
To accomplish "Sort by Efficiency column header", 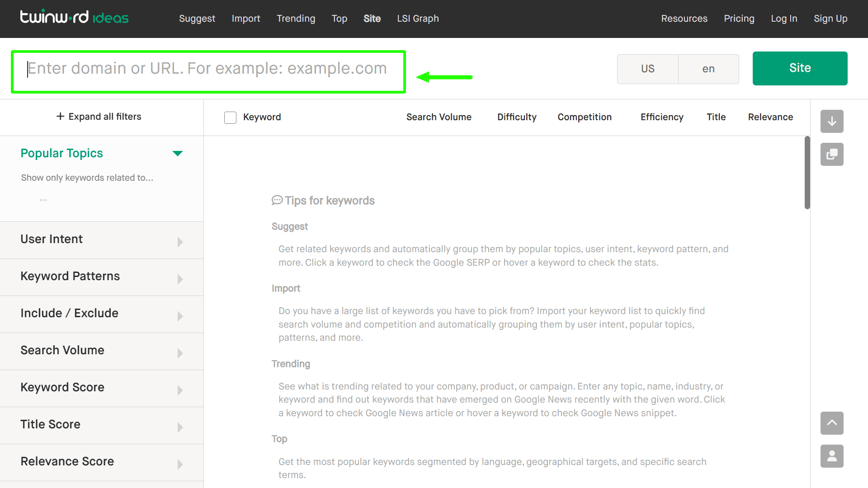I will coord(662,117).
